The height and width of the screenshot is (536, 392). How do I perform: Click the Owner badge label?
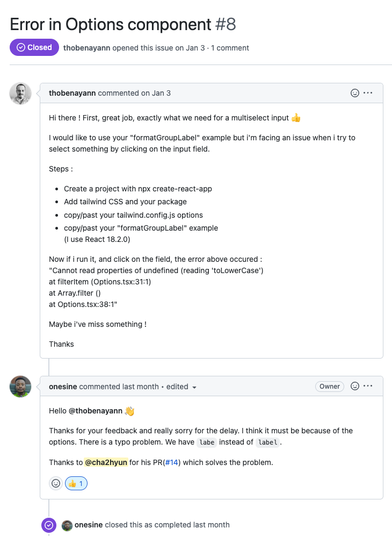pos(329,386)
